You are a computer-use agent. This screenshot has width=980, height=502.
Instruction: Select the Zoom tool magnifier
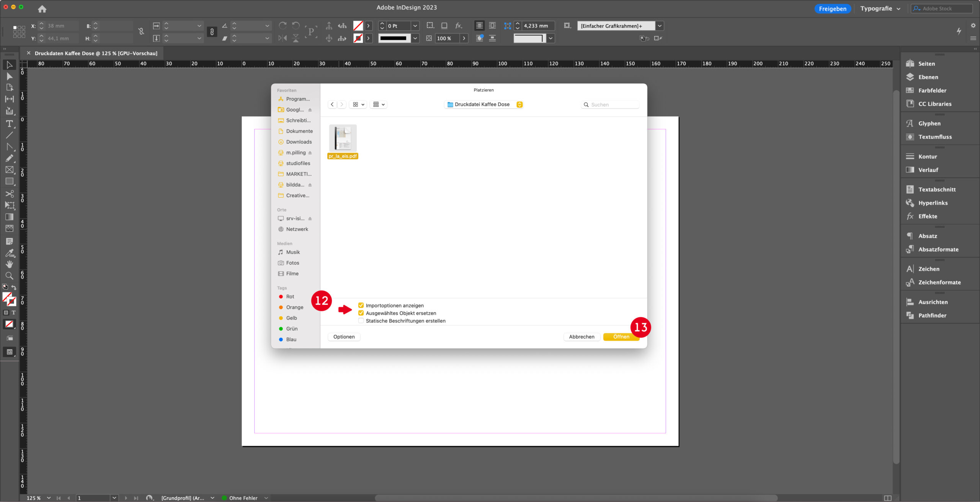coord(9,276)
